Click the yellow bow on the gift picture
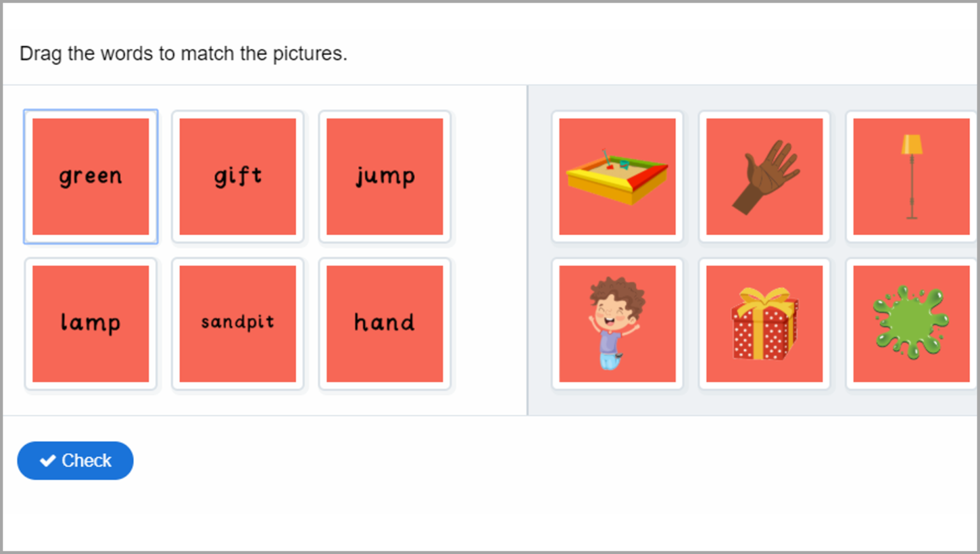The width and height of the screenshot is (980, 554). (x=763, y=295)
